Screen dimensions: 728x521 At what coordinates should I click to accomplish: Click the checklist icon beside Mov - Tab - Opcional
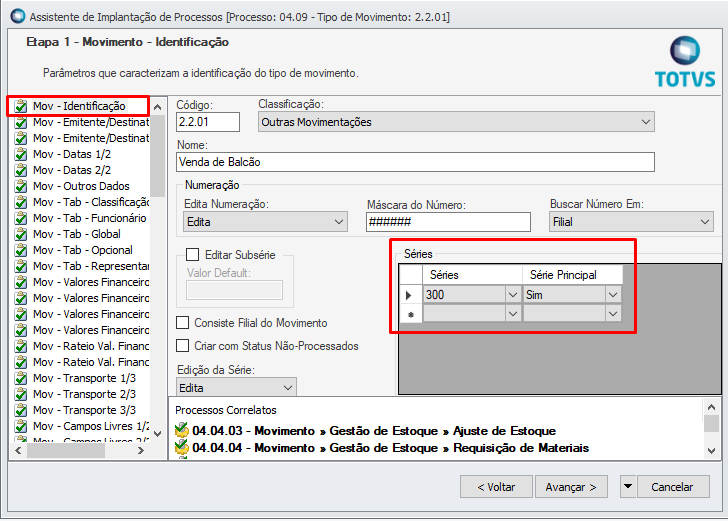[20, 250]
